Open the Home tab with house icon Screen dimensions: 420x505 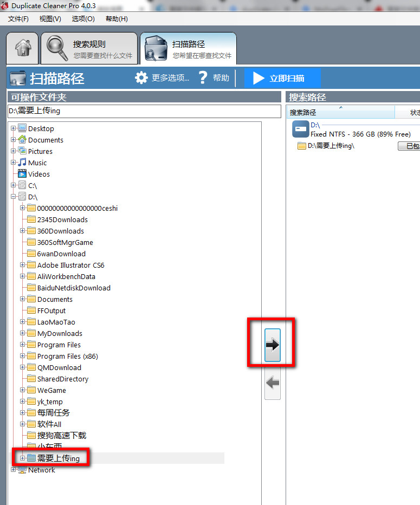coord(23,48)
